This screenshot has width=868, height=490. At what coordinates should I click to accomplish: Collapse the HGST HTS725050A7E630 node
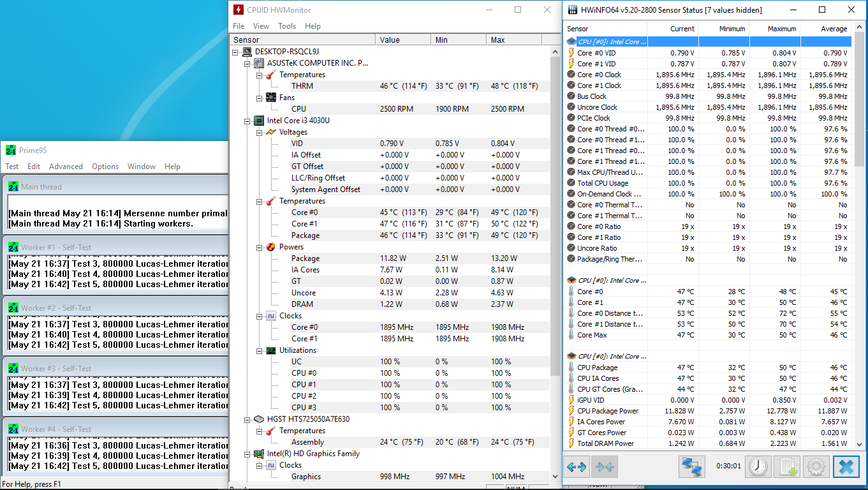pos(247,419)
